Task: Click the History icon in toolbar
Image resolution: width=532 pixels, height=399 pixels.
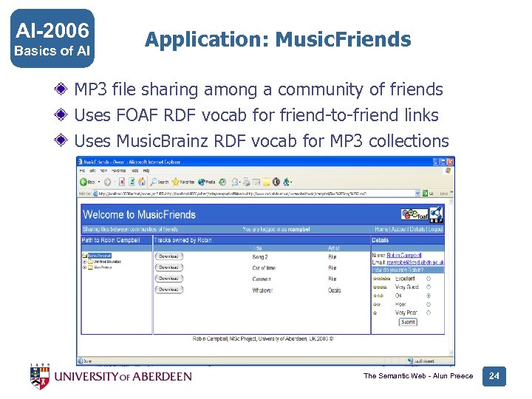Action: [222, 183]
